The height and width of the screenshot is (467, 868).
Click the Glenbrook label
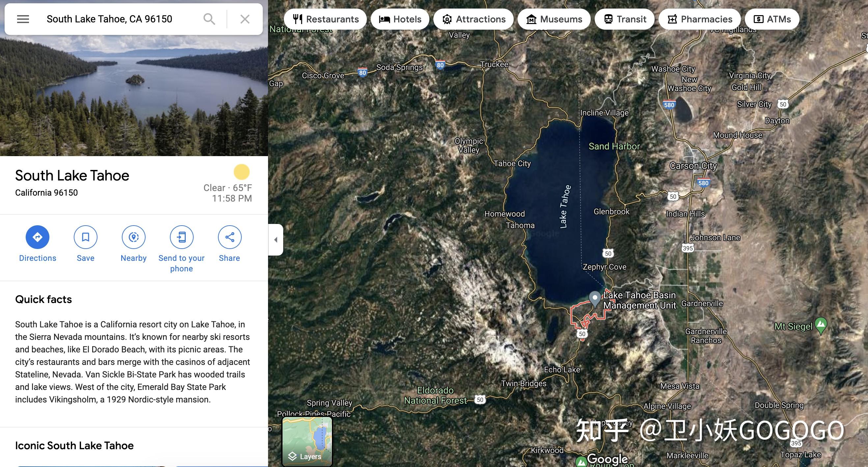(x=611, y=211)
